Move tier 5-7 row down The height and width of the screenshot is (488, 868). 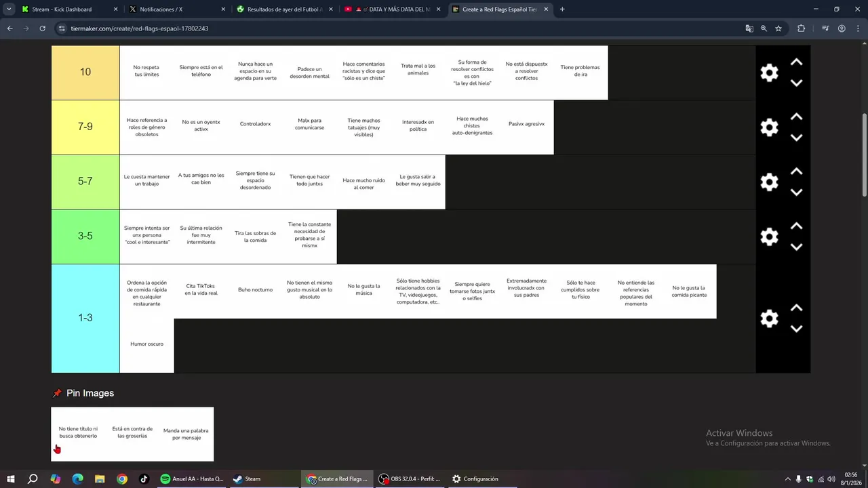[797, 192]
